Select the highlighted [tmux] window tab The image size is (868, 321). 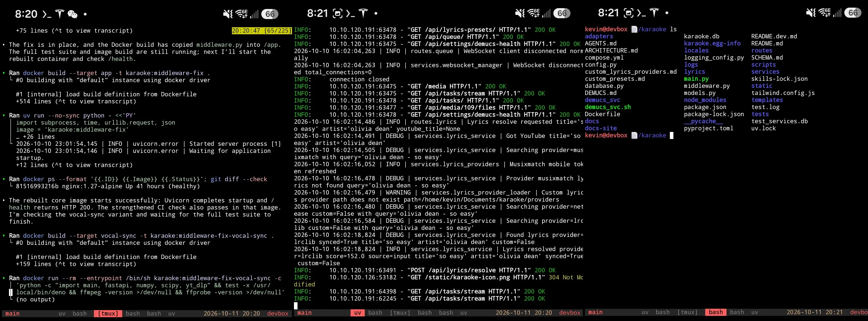tap(108, 314)
